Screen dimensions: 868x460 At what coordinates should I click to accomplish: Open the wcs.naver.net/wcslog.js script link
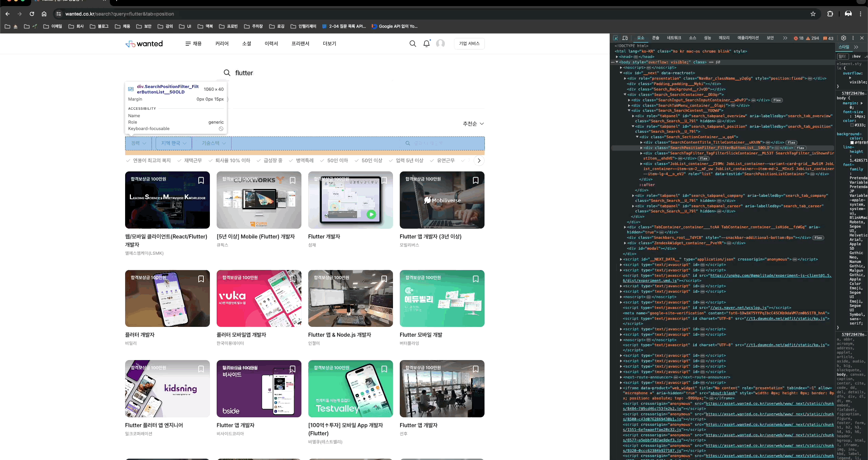coord(738,308)
